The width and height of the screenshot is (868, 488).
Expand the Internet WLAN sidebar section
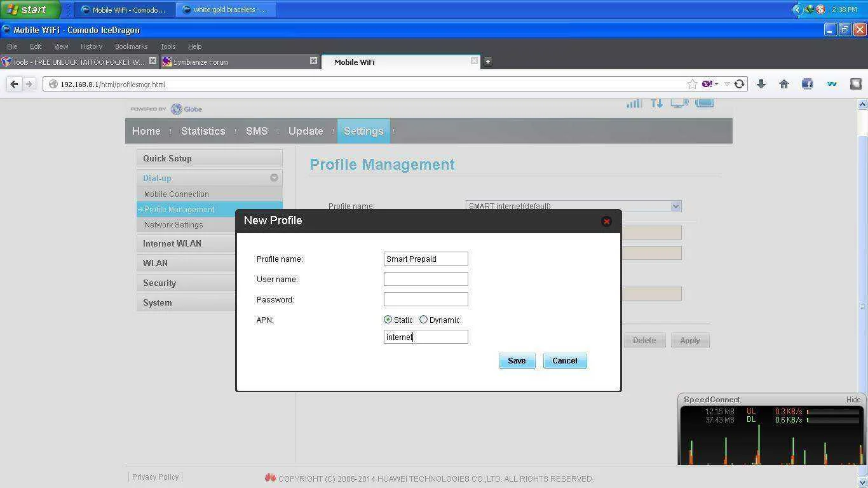(x=187, y=243)
